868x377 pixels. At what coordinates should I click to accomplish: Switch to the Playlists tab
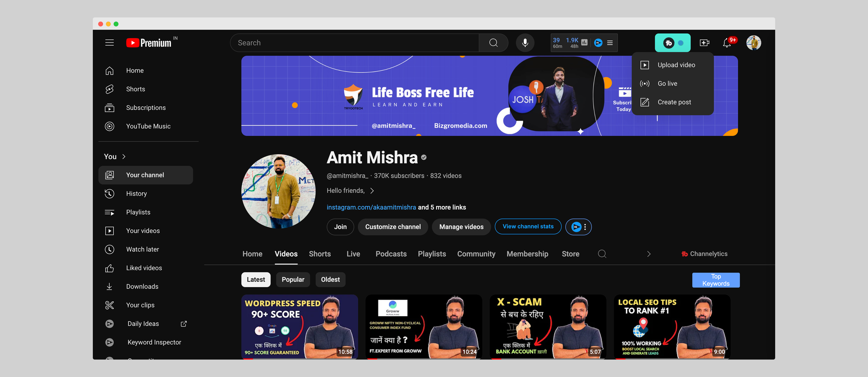point(432,254)
